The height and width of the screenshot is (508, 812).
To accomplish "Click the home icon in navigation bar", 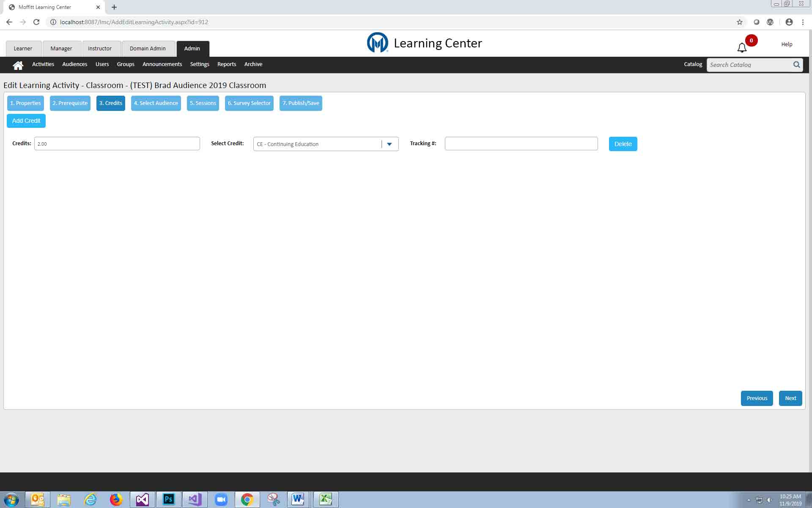I will (18, 65).
